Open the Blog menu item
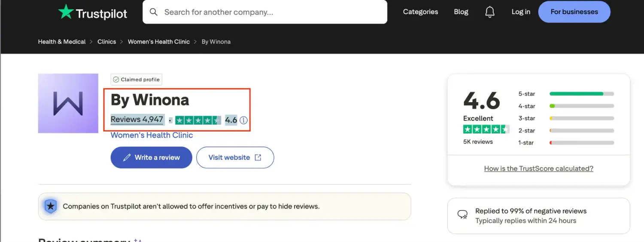The height and width of the screenshot is (242, 644). coord(461,12)
